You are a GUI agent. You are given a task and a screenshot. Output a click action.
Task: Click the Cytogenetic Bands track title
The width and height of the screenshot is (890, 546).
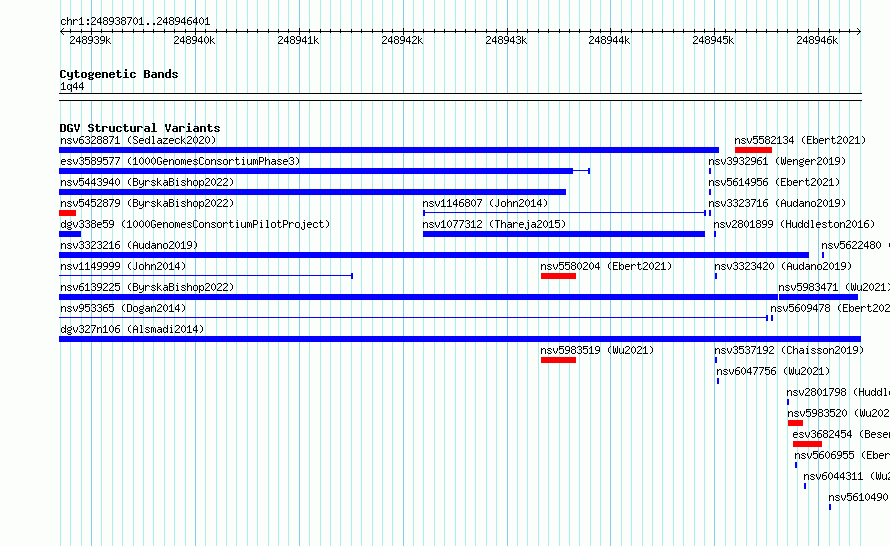pos(119,74)
